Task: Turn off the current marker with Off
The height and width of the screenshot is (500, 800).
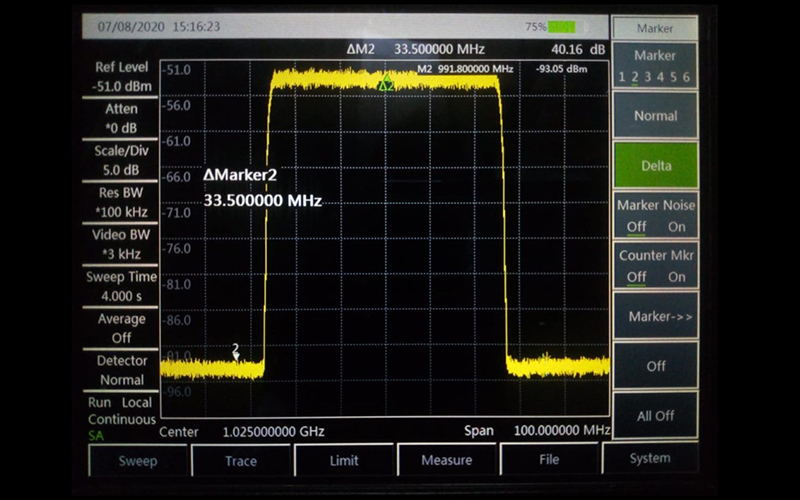Action: click(656, 366)
